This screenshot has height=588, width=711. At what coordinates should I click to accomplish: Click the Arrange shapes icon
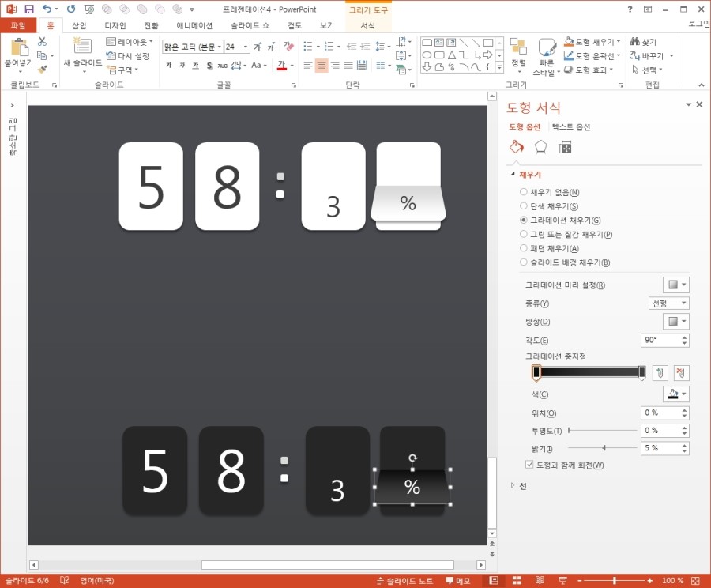[518, 47]
